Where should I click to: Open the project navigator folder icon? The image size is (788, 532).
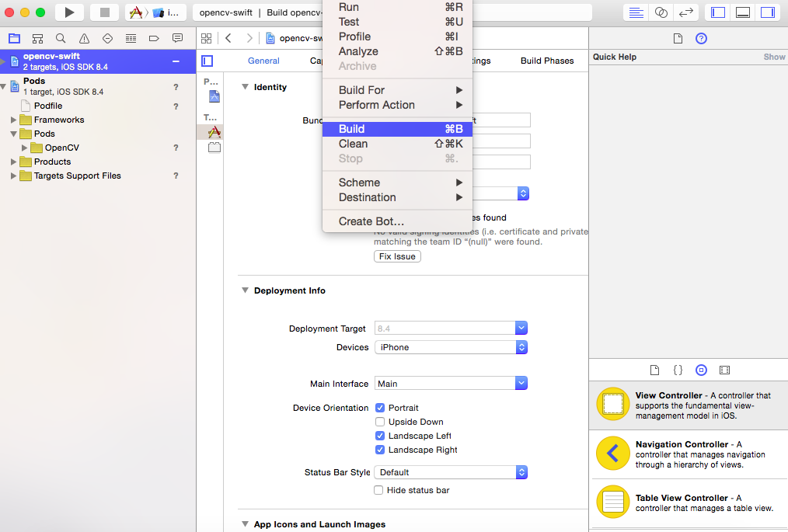point(14,37)
